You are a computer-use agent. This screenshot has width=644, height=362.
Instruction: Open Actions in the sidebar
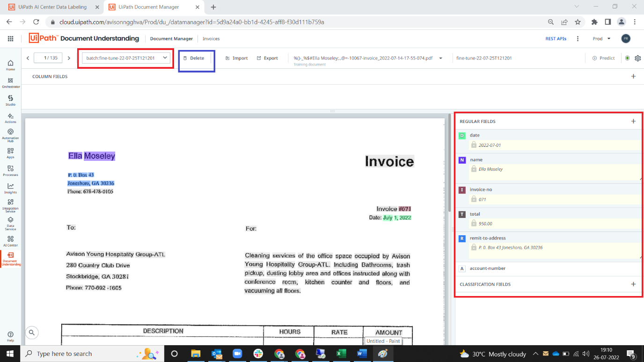[x=10, y=118]
